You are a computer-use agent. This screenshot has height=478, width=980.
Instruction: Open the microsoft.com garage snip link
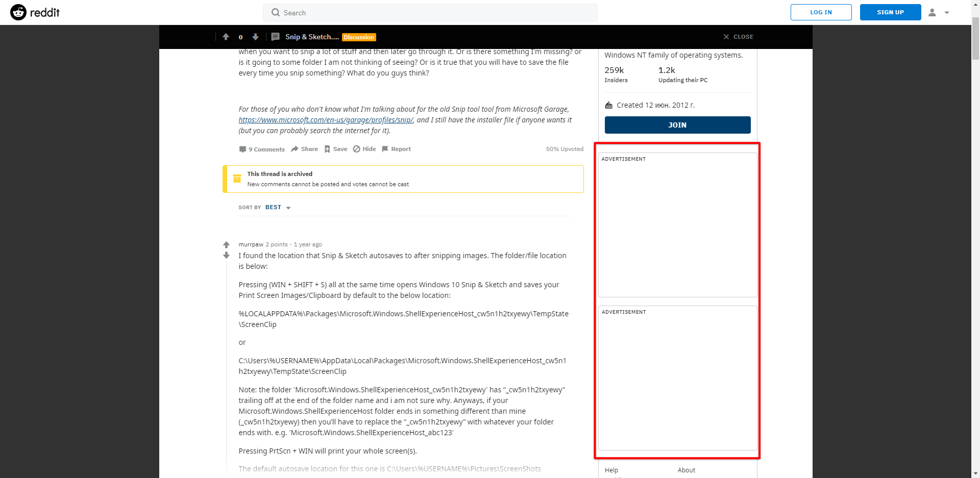(x=326, y=120)
